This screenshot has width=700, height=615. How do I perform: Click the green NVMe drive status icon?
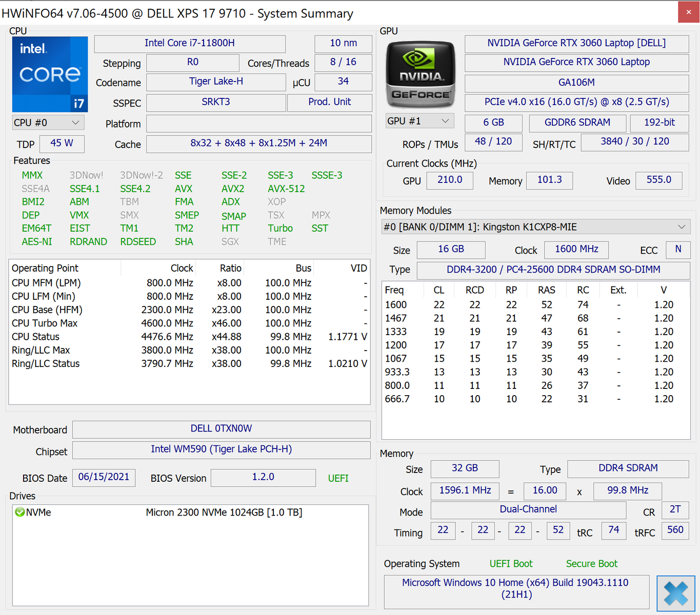coord(19,512)
